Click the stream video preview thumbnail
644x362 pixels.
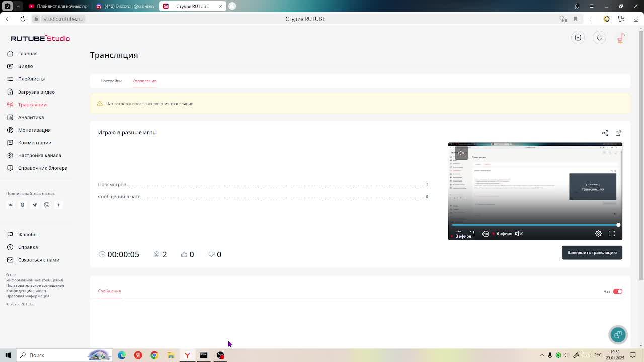coord(535,192)
